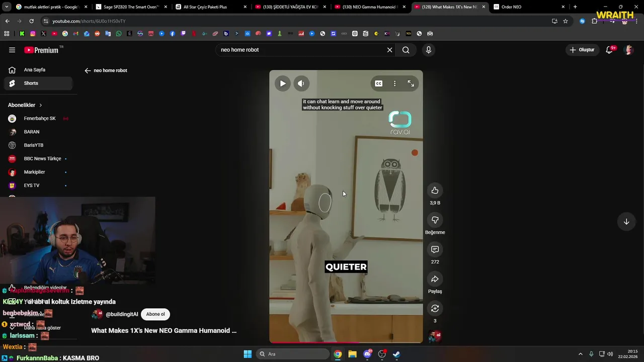Seek using the red Shorts progress bar

[346, 342]
